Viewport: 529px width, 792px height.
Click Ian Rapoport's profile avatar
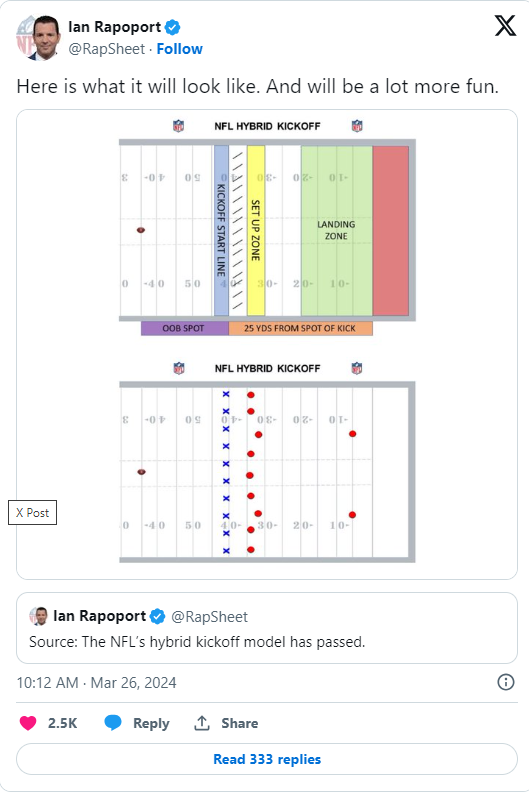[x=38, y=38]
